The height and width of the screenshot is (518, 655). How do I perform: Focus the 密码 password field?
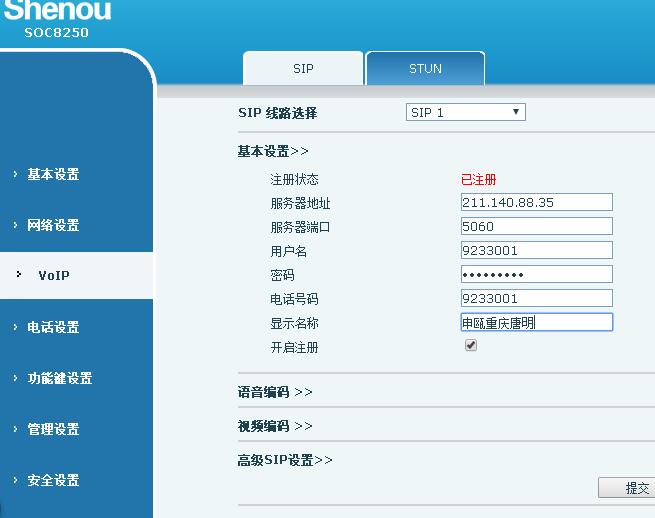pyautogui.click(x=536, y=274)
